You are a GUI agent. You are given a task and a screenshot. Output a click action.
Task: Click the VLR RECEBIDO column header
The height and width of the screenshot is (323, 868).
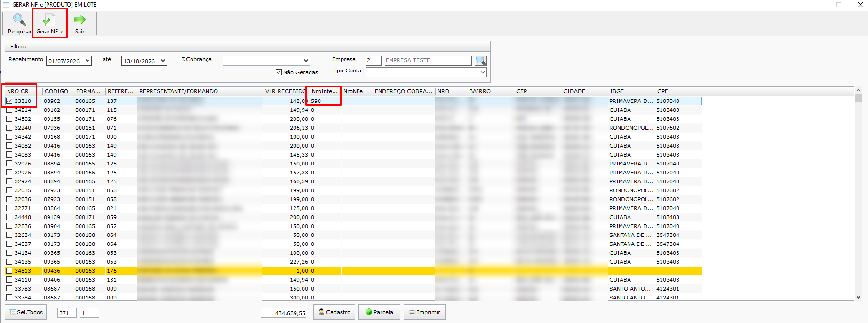[x=286, y=91]
